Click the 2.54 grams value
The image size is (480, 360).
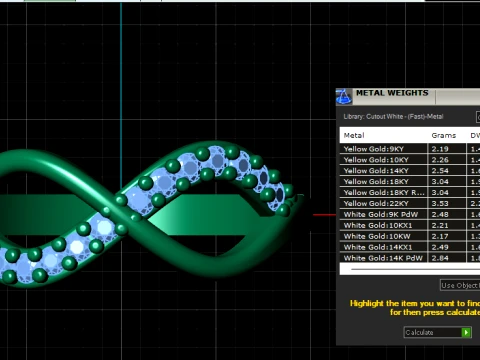pos(440,171)
